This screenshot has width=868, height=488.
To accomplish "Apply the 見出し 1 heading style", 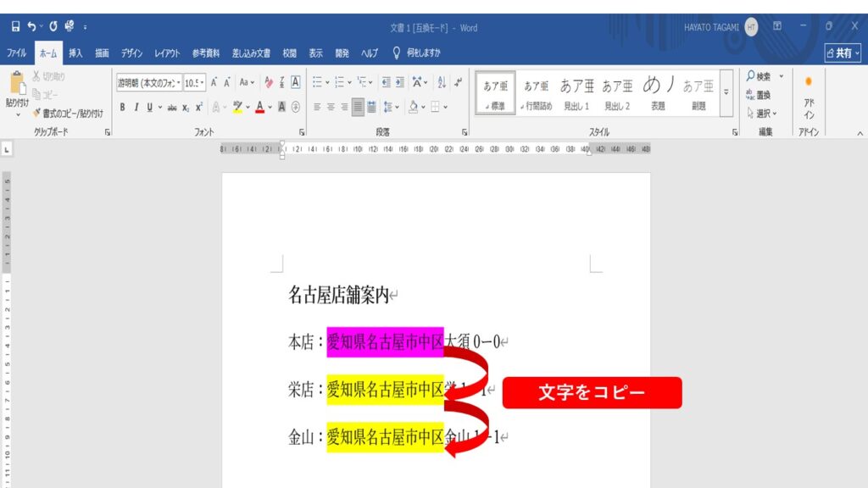I will 577,93.
